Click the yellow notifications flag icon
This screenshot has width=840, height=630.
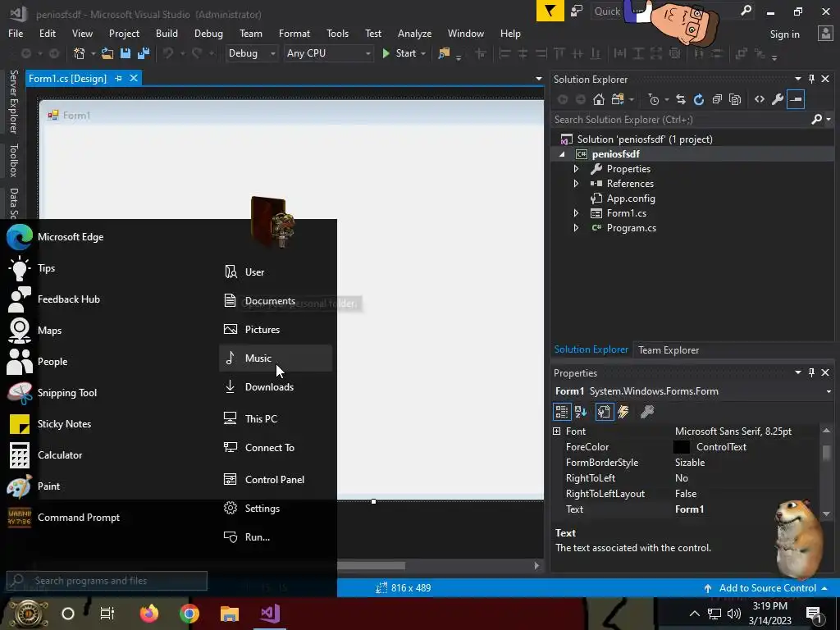click(x=550, y=11)
